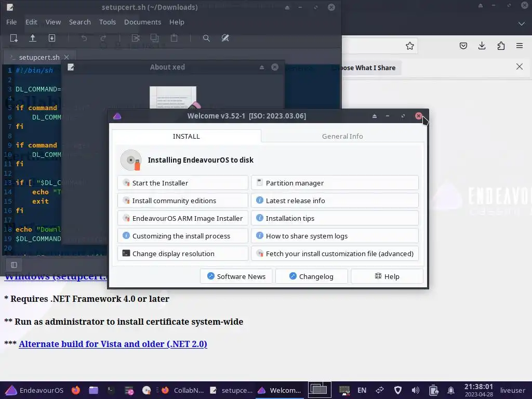Switch to setupce... window in taskbar

pos(231,390)
